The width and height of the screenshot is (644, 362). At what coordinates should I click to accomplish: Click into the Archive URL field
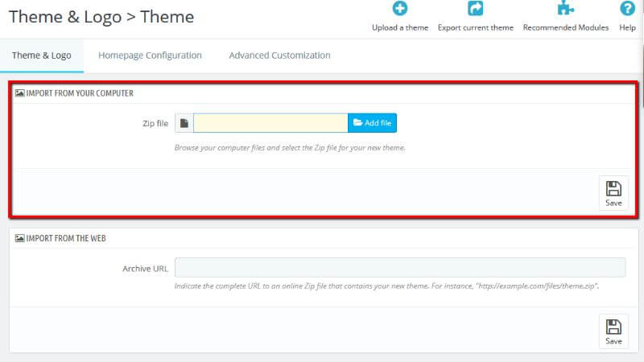click(400, 268)
